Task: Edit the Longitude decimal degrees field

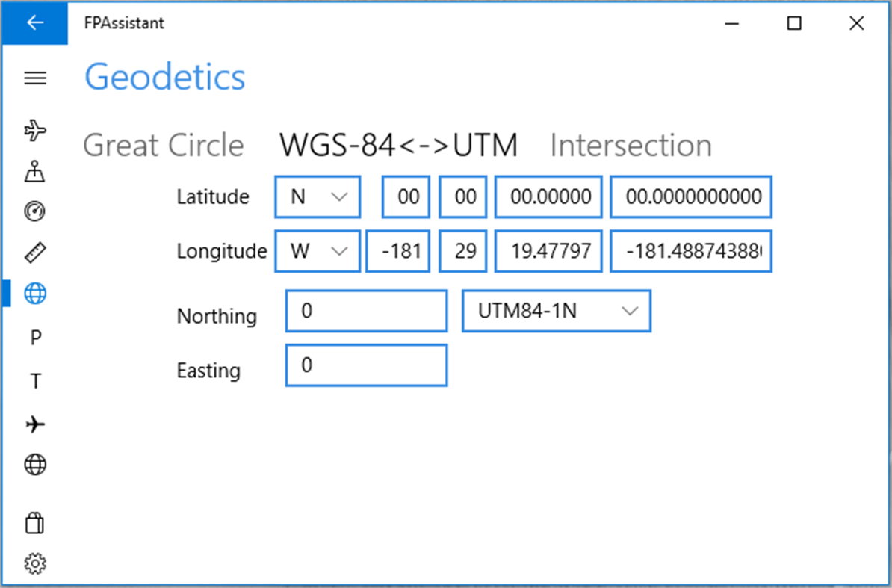Action: pos(691,251)
